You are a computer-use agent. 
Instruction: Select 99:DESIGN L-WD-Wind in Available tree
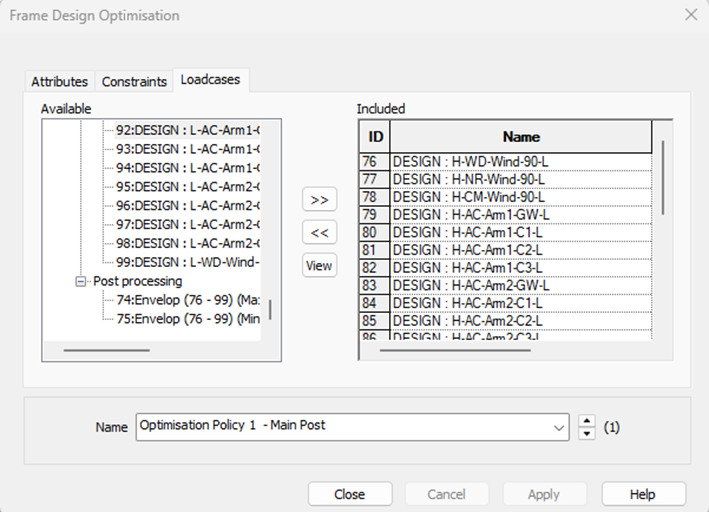[188, 262]
